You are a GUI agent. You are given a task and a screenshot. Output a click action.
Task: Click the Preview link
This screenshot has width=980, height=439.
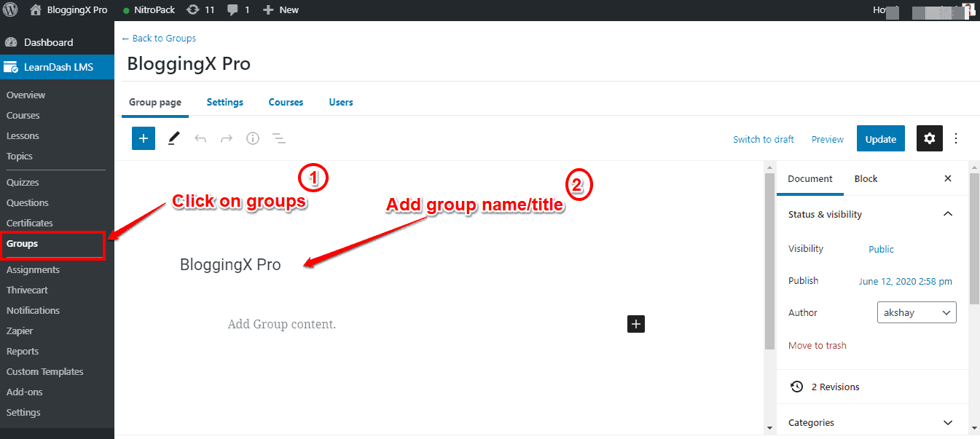(x=828, y=139)
